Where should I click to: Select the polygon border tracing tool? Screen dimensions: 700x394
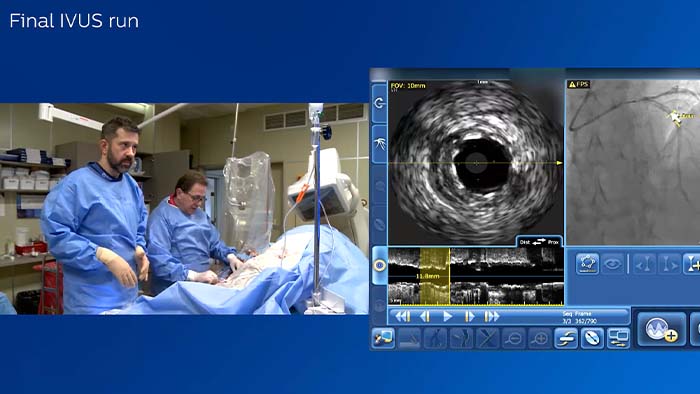click(x=587, y=264)
